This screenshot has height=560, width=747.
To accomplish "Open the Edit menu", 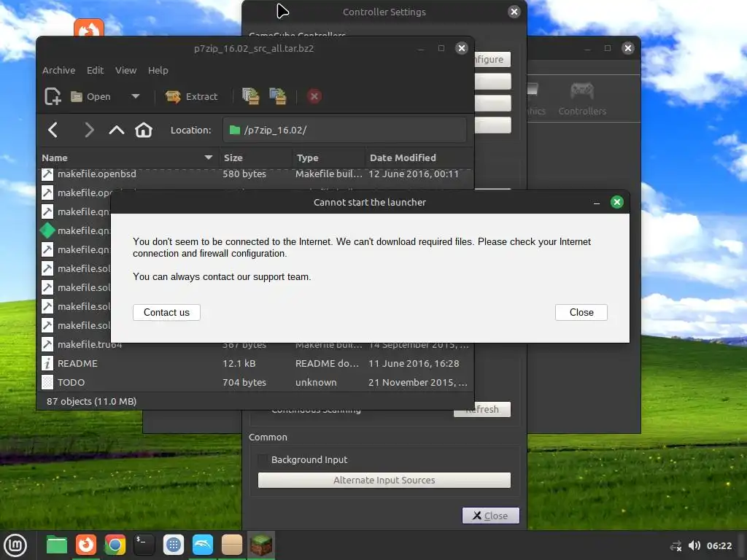I will 95,71.
